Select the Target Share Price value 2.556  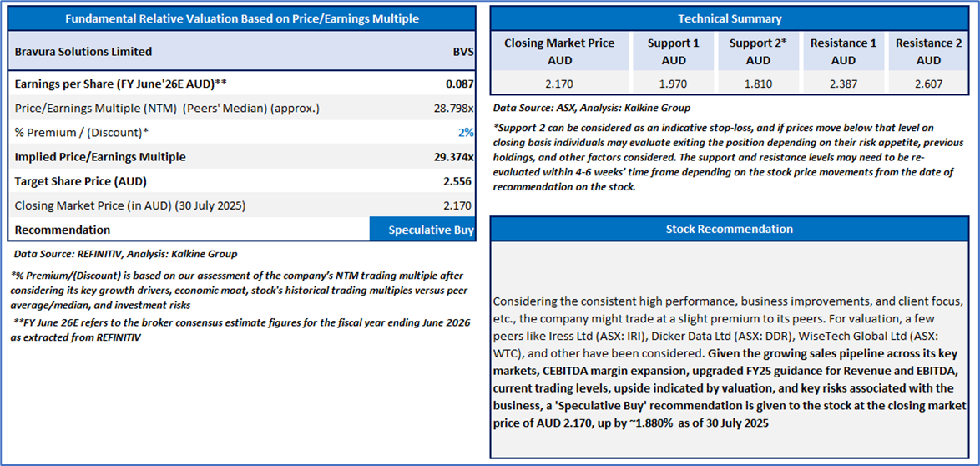[457, 181]
